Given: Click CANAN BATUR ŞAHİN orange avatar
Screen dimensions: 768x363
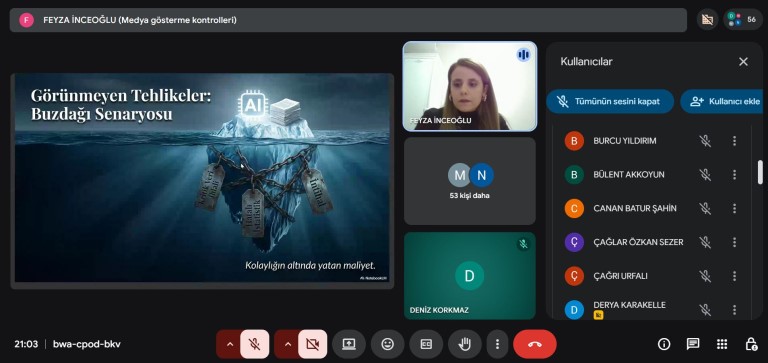Looking at the screenshot, I should [x=574, y=208].
